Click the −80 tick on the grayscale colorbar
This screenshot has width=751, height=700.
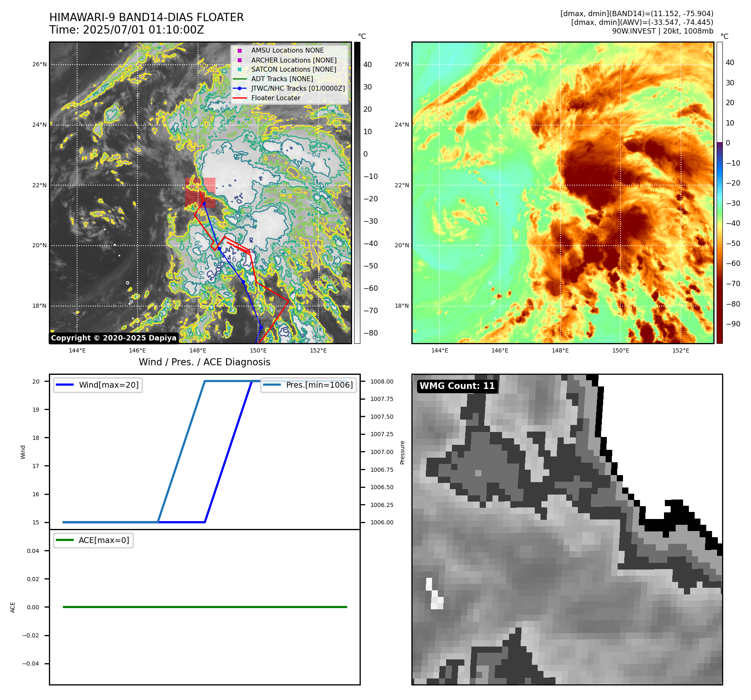point(371,333)
